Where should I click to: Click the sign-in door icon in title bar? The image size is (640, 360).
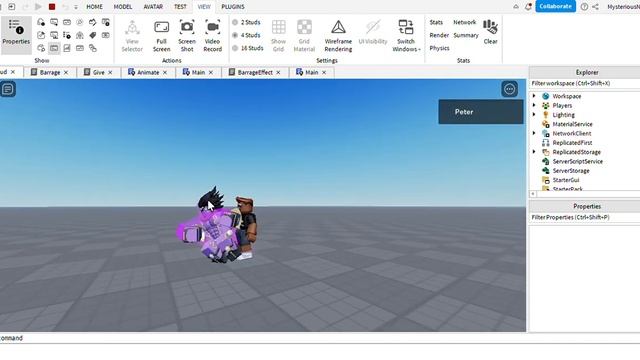click(11, 7)
